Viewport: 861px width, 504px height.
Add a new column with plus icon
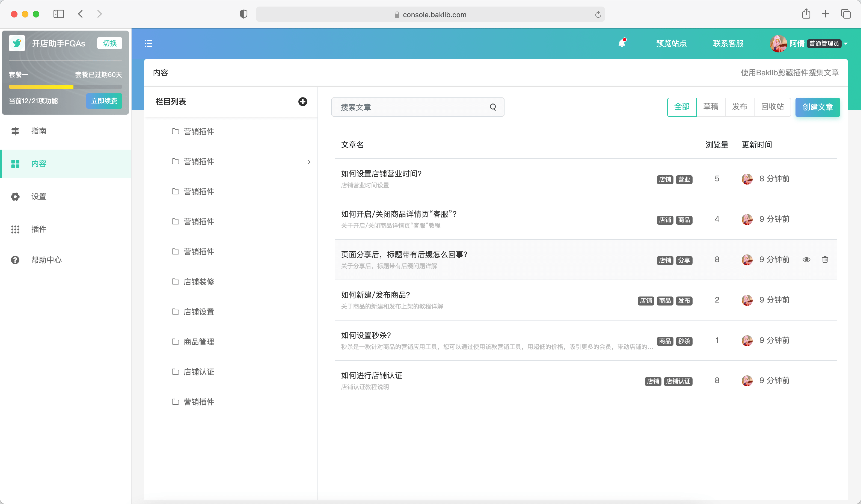302,102
